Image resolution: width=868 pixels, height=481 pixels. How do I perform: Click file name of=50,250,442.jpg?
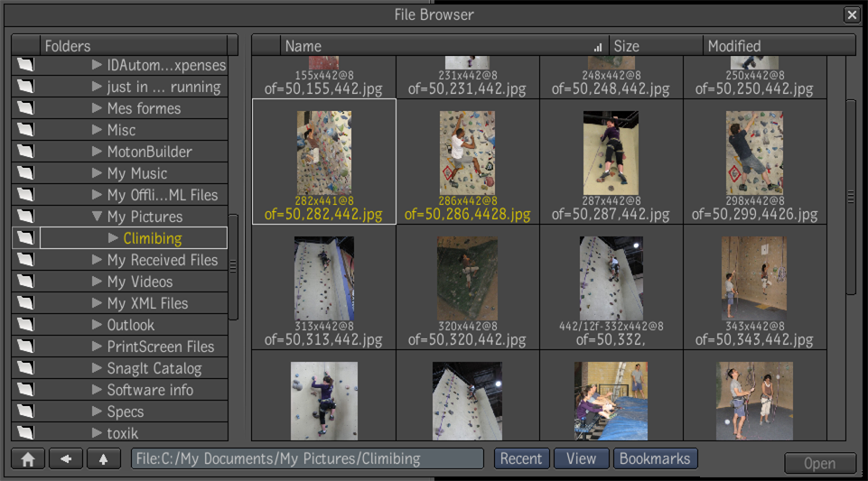[x=754, y=88]
